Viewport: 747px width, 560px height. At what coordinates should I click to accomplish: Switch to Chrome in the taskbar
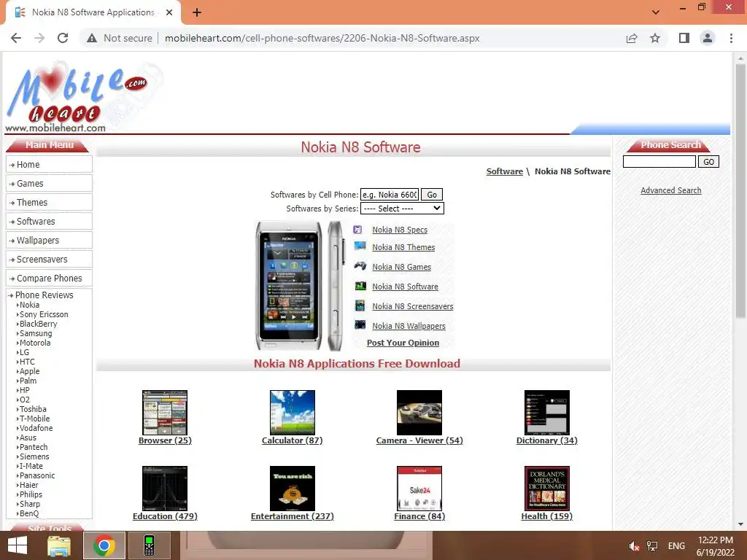coord(104,545)
